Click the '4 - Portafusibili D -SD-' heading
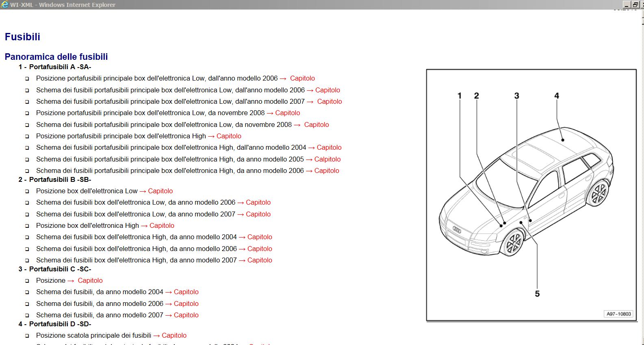 pos(55,324)
